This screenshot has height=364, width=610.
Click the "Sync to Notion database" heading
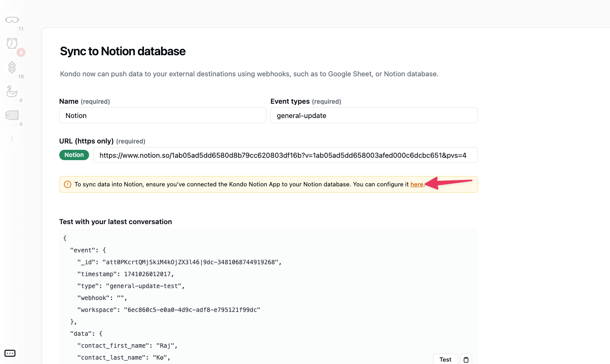(122, 51)
